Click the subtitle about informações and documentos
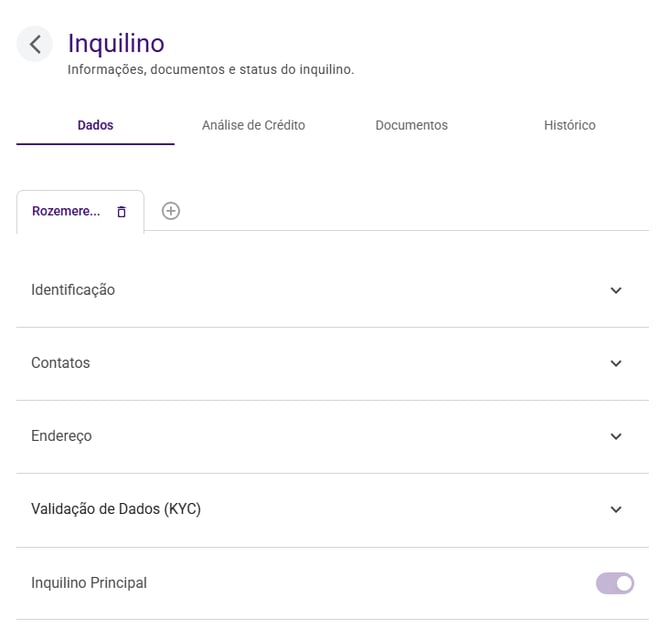Screen dimensions: 670x639 point(210,70)
